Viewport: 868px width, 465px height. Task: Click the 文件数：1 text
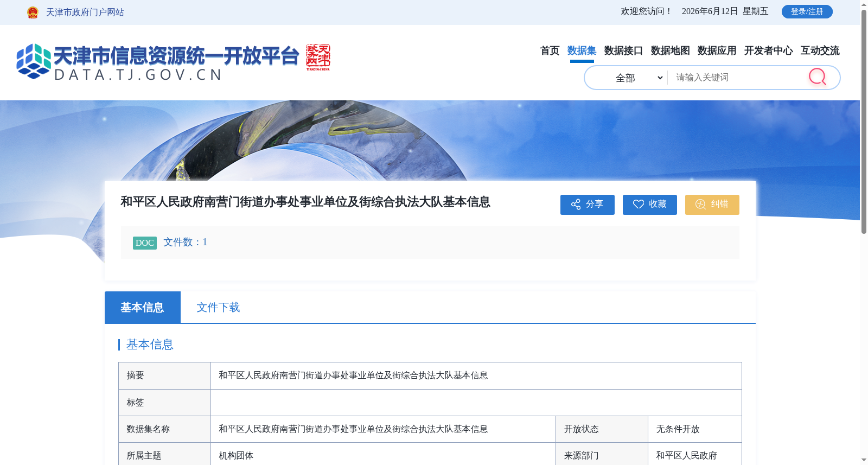186,242
